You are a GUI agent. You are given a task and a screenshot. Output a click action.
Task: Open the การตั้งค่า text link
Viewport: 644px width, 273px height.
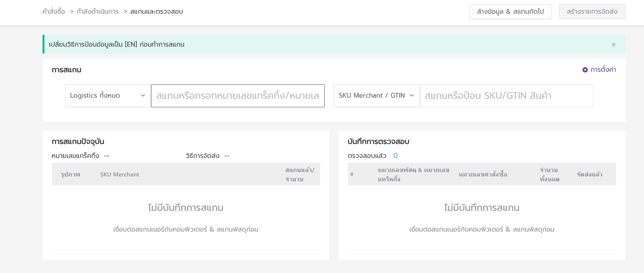coord(603,70)
